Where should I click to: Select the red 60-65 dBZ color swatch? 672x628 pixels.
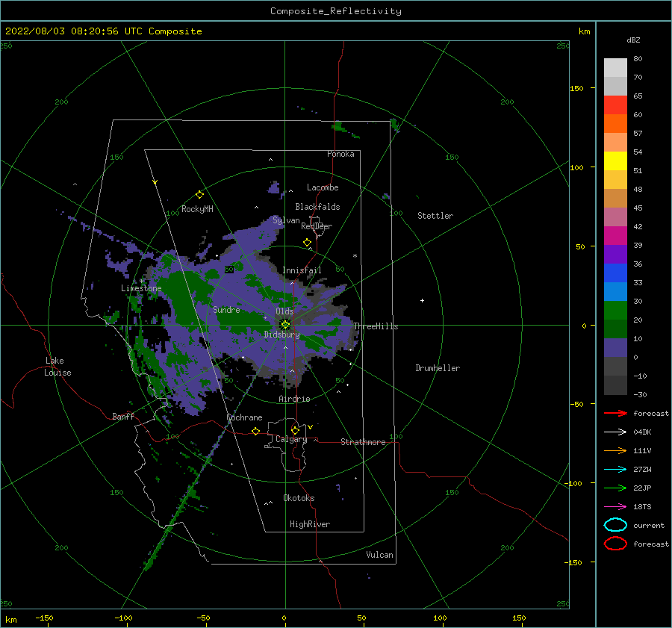click(x=615, y=105)
